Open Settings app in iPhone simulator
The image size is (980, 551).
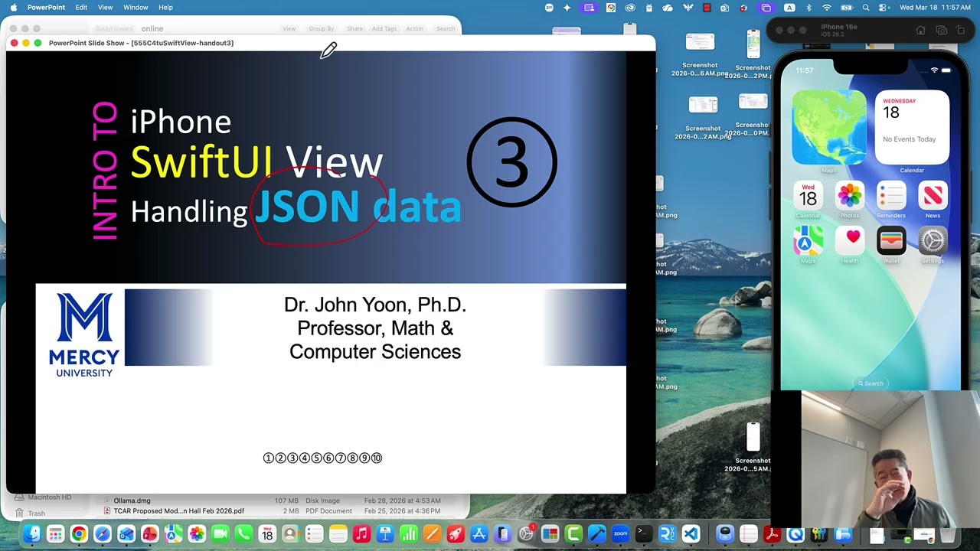933,242
